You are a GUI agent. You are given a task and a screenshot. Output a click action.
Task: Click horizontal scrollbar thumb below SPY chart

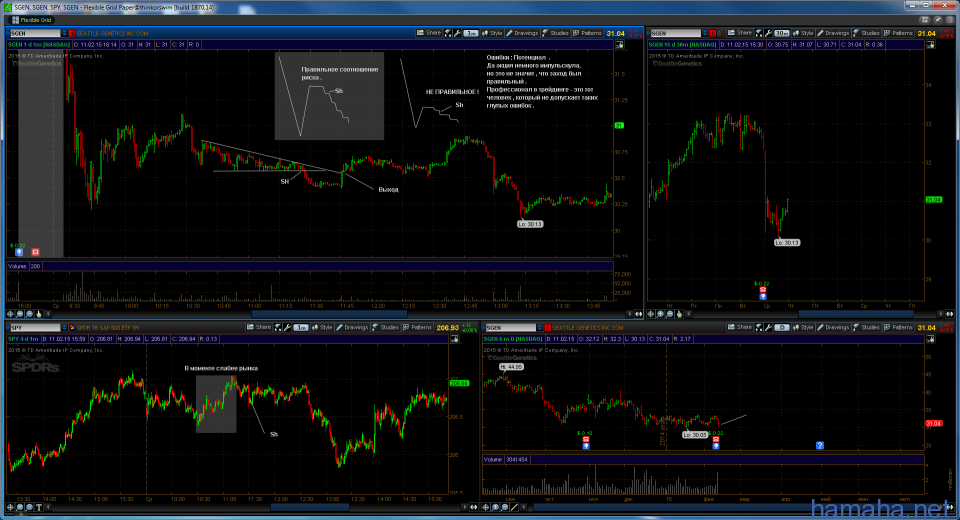(310, 507)
